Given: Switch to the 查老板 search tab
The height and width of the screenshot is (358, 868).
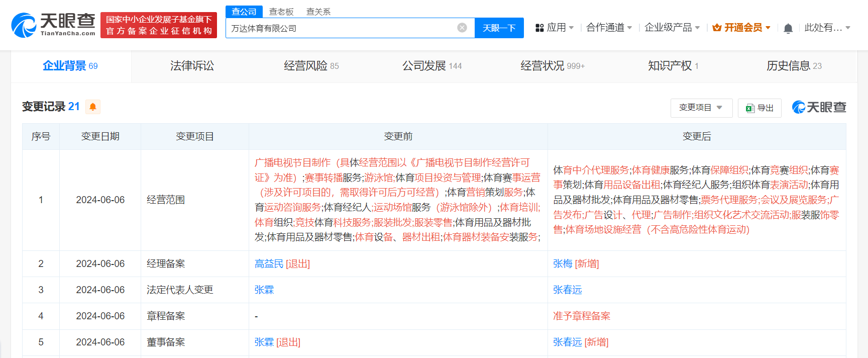Looking at the screenshot, I should 281,12.
